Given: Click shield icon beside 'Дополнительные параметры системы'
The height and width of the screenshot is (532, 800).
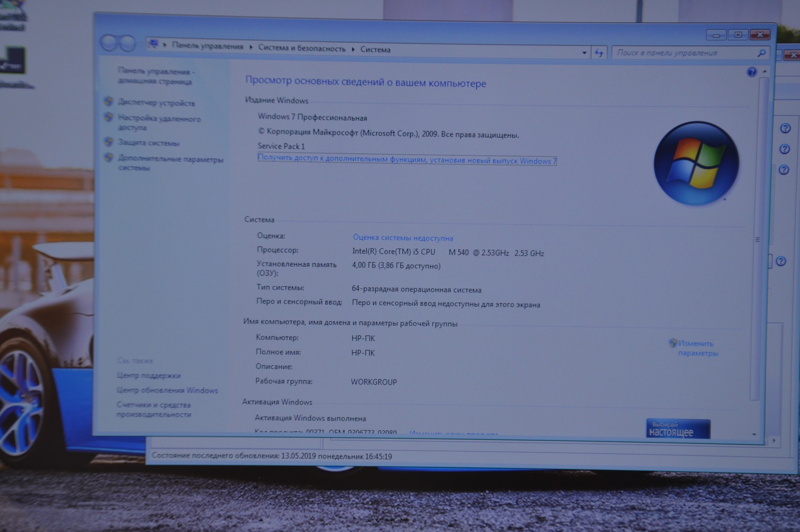Looking at the screenshot, I should pyautogui.click(x=109, y=158).
